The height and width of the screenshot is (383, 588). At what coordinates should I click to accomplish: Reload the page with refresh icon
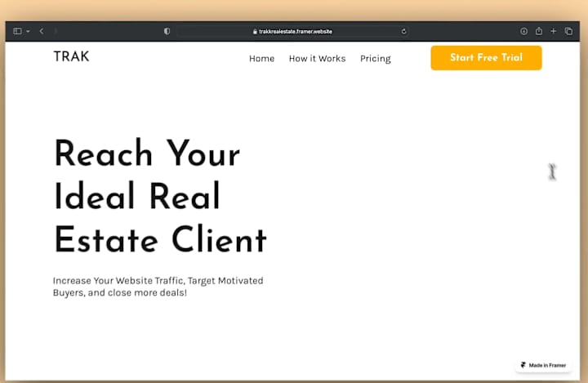[404, 32]
